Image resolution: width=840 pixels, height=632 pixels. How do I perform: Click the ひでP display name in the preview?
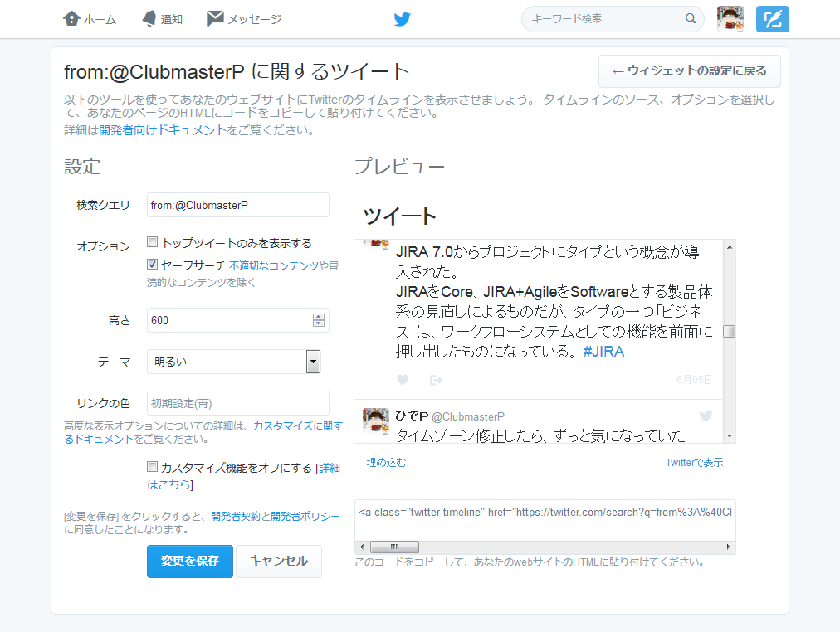412,416
